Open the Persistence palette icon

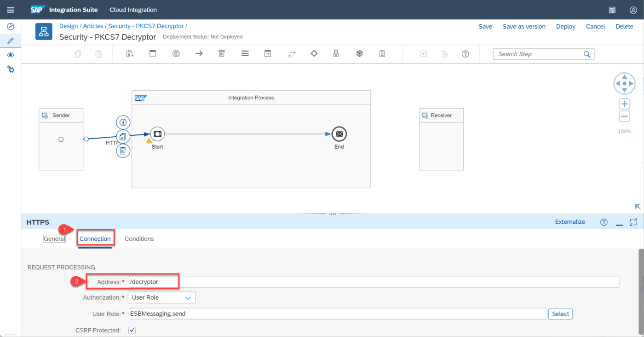pyautogui.click(x=360, y=53)
